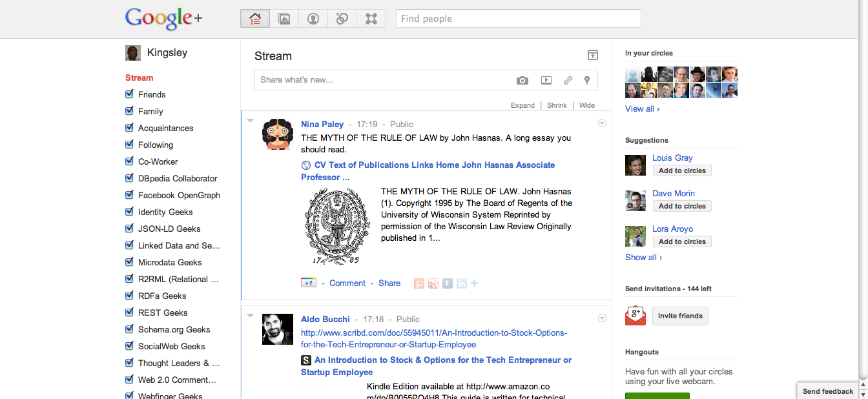Screen dimensions: 868x399
Task: Toggle the DBpedia Collaborator checkbox
Action: click(x=130, y=178)
